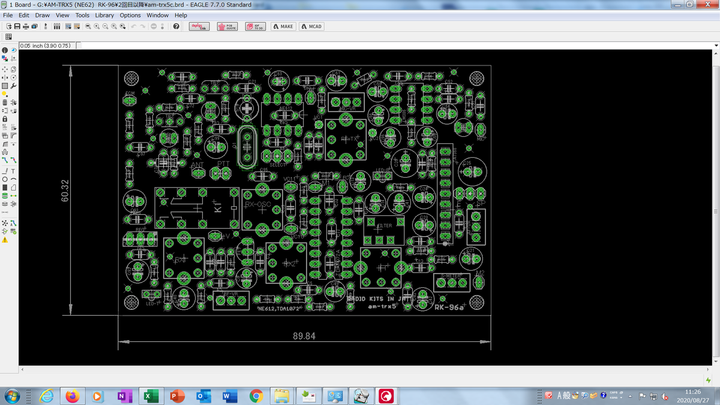Click the Open file icon in toolbar
Screen dimensions: 720x405
point(7,26)
